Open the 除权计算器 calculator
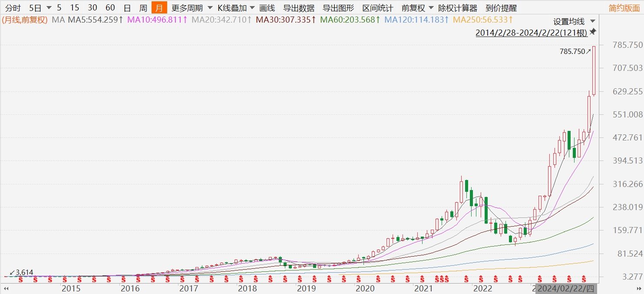Image resolution: width=644 pixels, height=294 pixels. click(457, 8)
